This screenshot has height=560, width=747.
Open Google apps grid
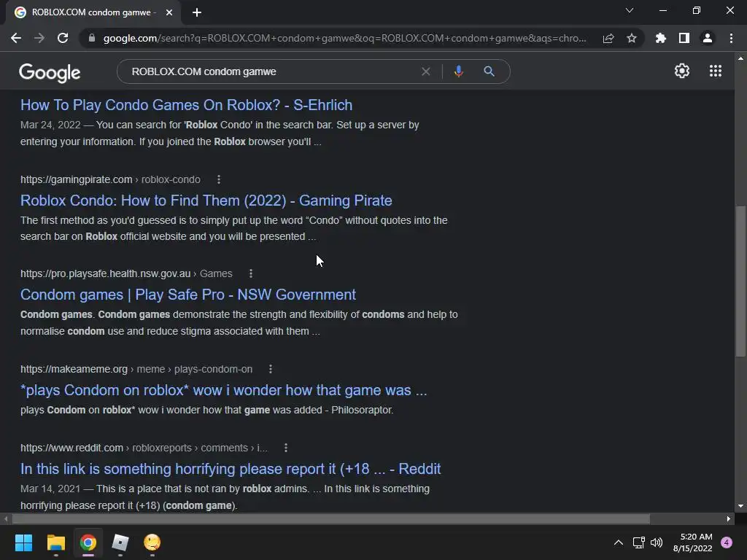[x=716, y=71]
